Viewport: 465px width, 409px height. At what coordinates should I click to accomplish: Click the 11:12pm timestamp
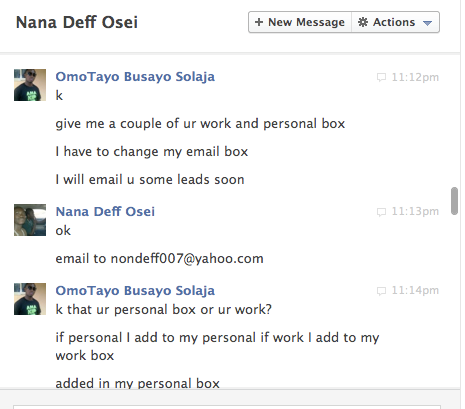click(x=415, y=77)
